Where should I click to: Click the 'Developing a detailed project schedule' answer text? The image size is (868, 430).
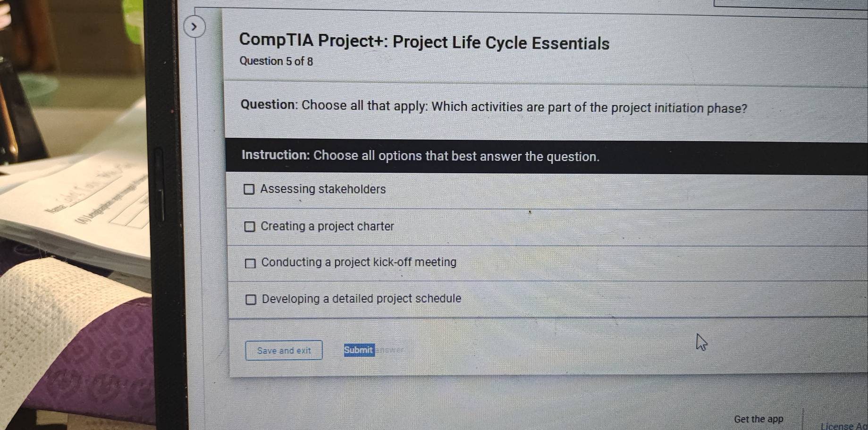tap(362, 299)
